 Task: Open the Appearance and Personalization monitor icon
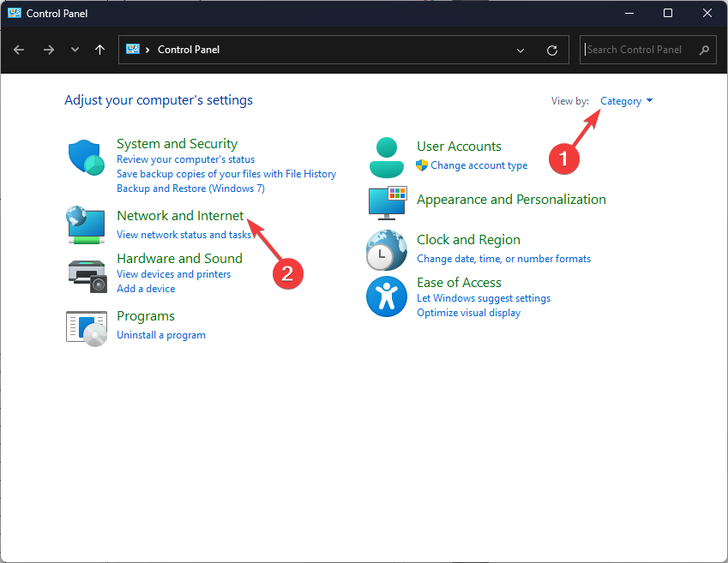[387, 202]
